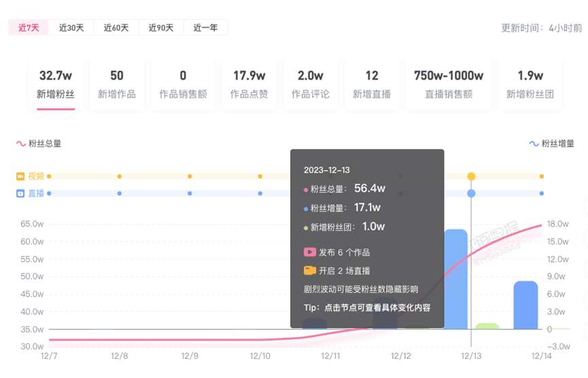Switch to the 近30天 tab

[x=71, y=27]
